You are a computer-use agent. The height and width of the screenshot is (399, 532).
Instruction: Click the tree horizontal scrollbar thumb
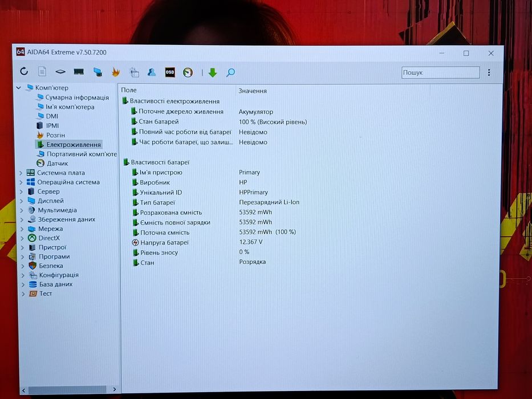pyautogui.click(x=67, y=389)
